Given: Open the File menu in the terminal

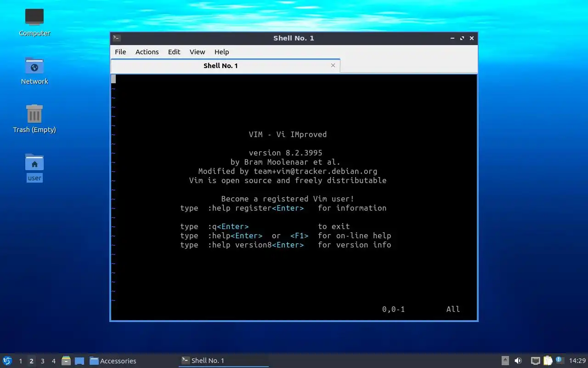Looking at the screenshot, I should click(120, 52).
